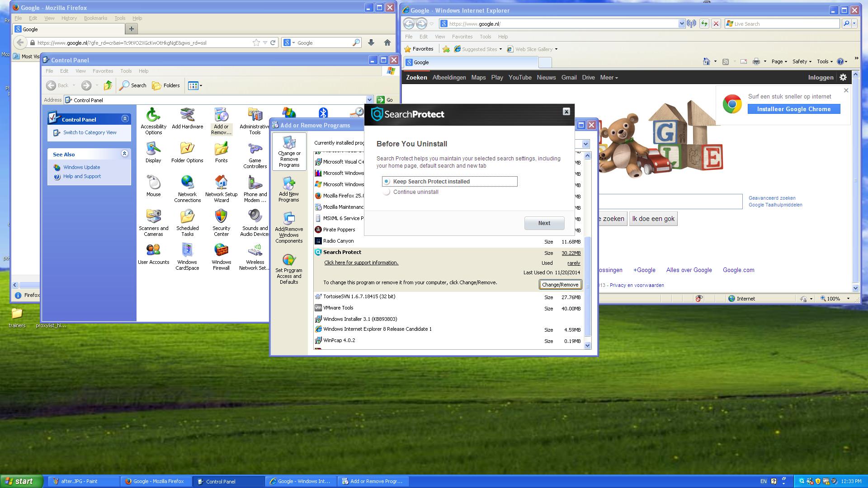The height and width of the screenshot is (488, 868).
Task: Open the Mouse control panel icon
Action: tap(153, 186)
